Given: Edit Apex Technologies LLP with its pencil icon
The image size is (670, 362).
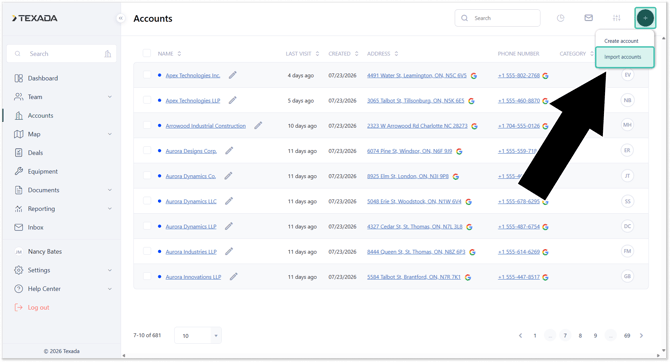Looking at the screenshot, I should coord(232,100).
